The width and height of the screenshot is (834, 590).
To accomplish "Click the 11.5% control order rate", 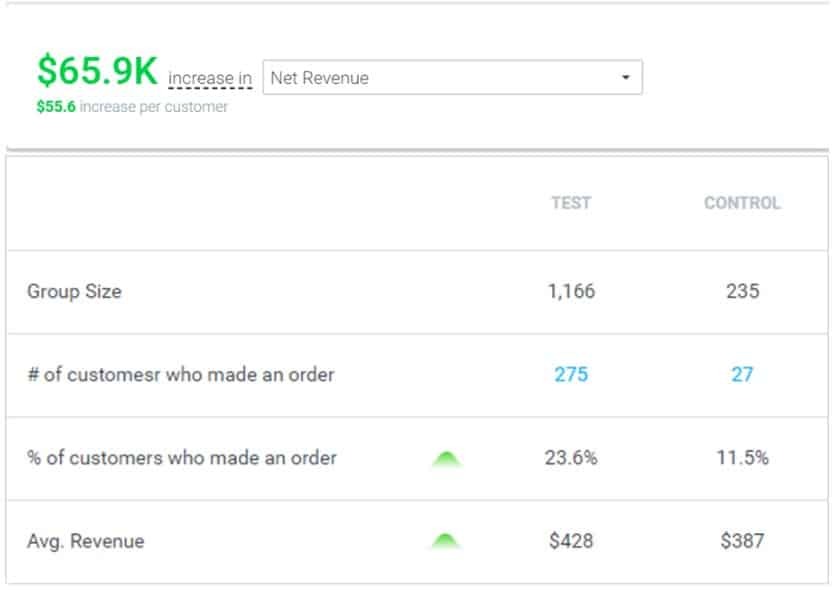I will (x=742, y=458).
